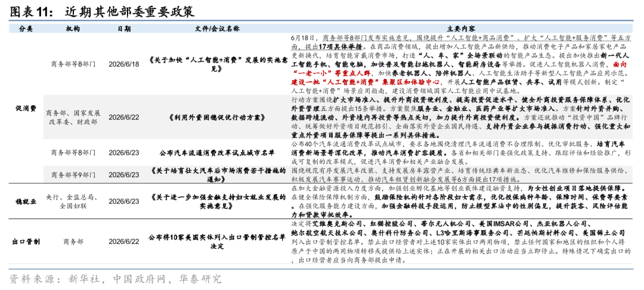Click 商务部等8部门 in the 2026/6/18 row
This screenshot has height=290, width=644.
click(x=73, y=64)
